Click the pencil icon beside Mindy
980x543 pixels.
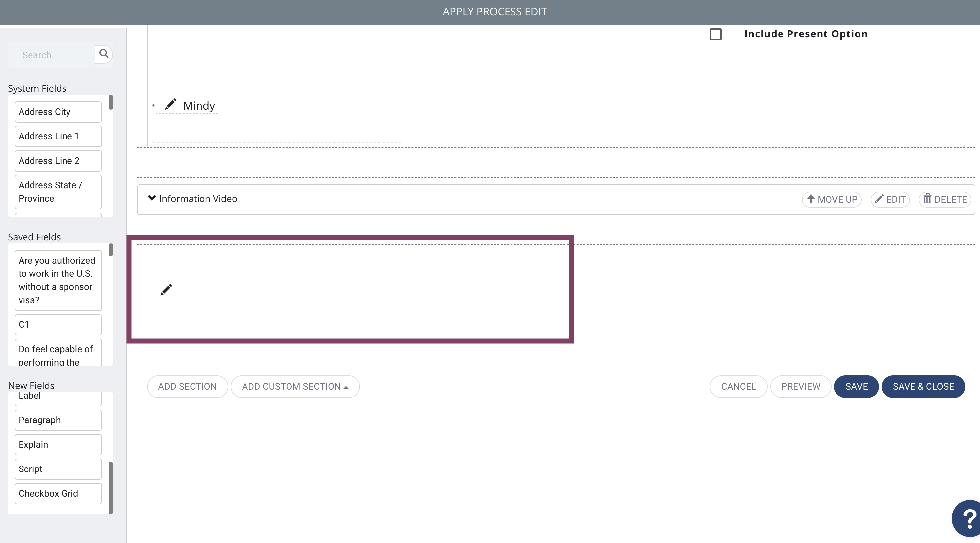[x=170, y=104]
